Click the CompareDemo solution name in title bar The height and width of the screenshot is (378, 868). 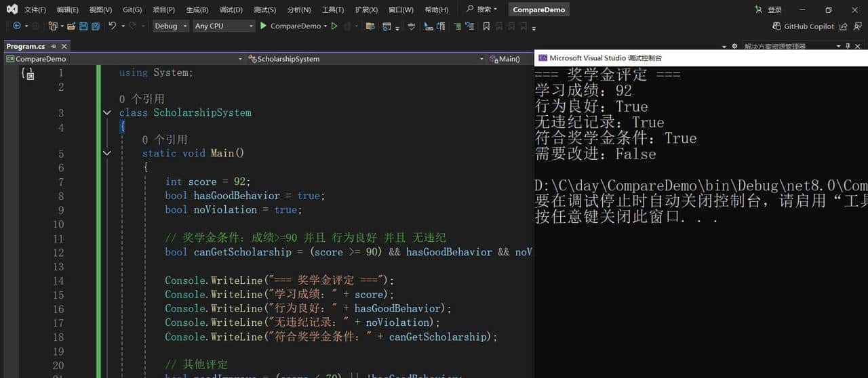(x=539, y=9)
